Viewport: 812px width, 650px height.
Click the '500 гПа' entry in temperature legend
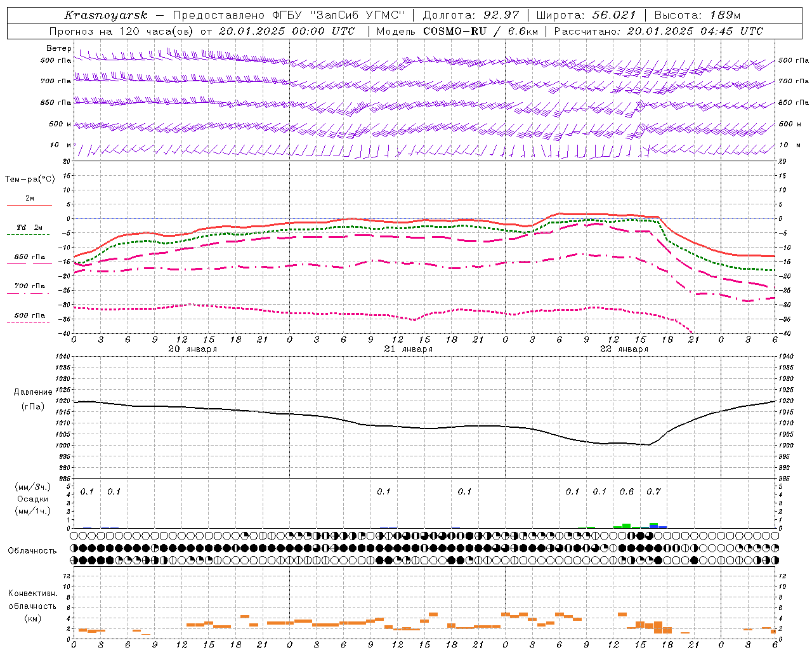coord(29,315)
